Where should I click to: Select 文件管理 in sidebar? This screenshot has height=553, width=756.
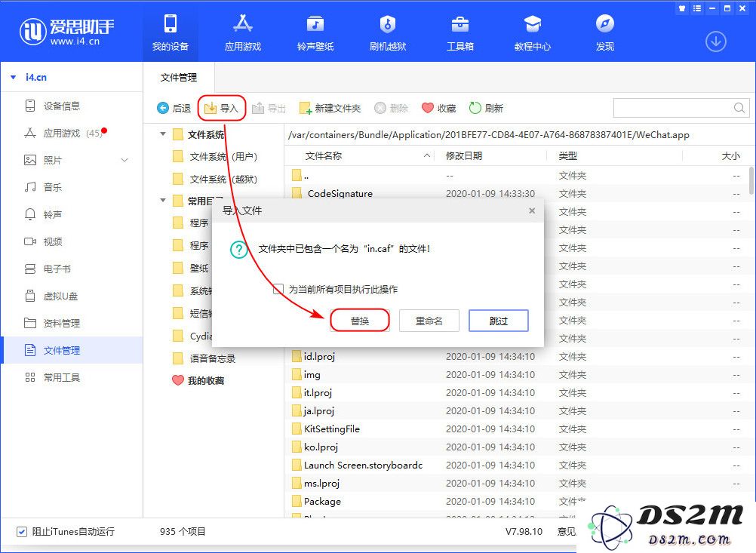pos(72,350)
